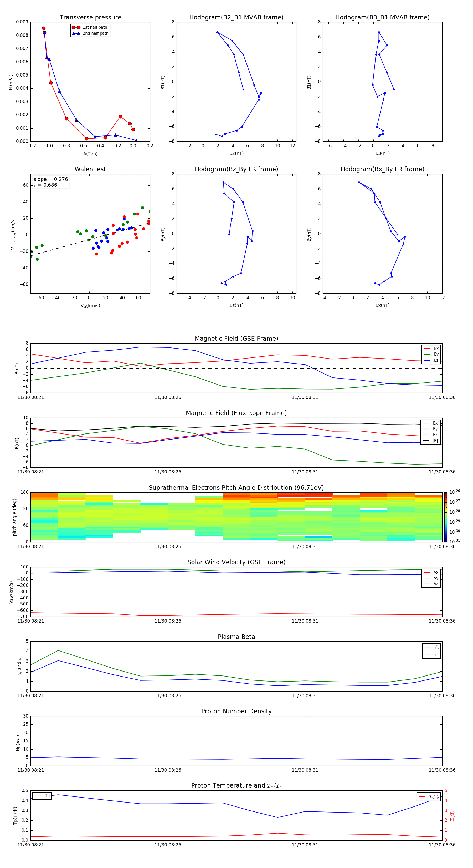Select "Vx" in the velocity legend
473x868 pixels.
coord(431,572)
